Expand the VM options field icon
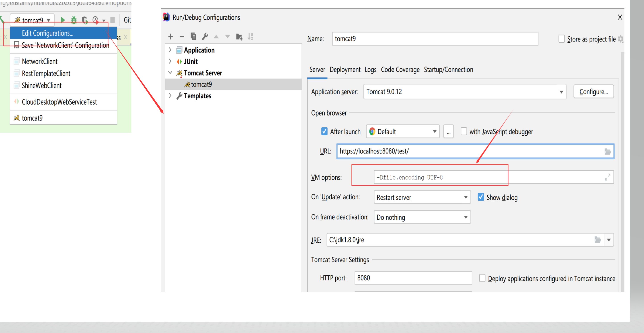644x333 pixels. [x=607, y=177]
